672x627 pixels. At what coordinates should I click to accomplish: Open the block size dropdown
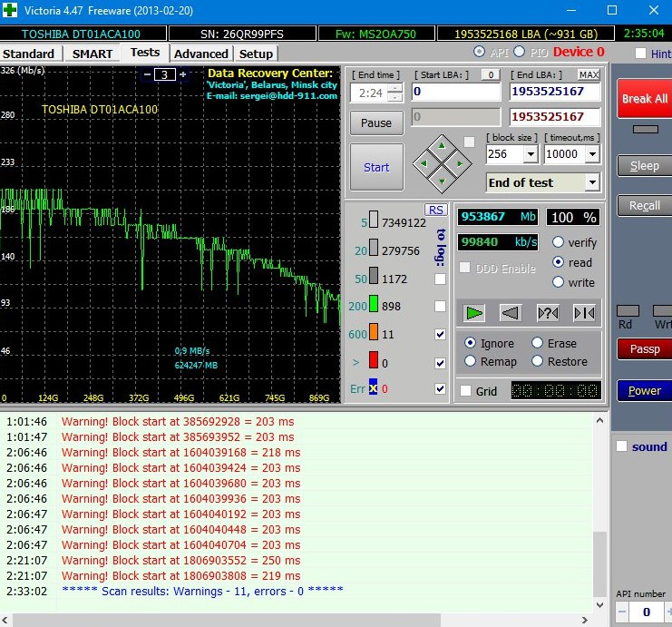tap(531, 154)
